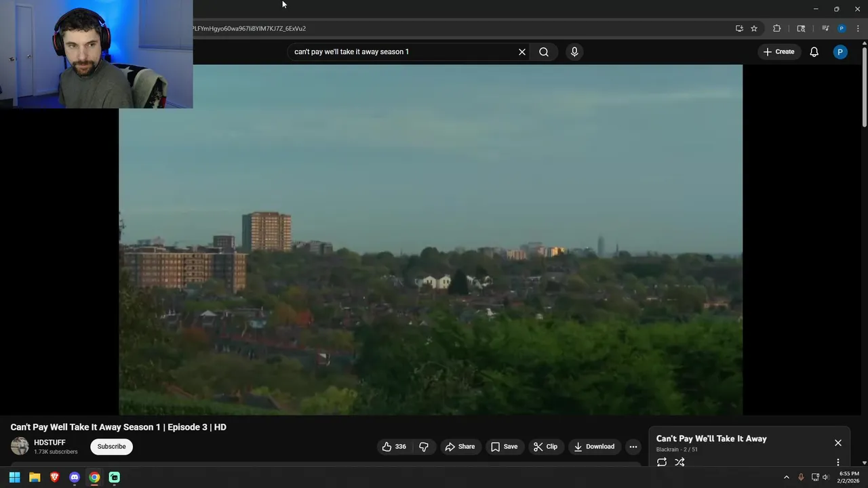Image resolution: width=868 pixels, height=488 pixels.
Task: Open the HDSTUFF channel name link
Action: [50, 443]
